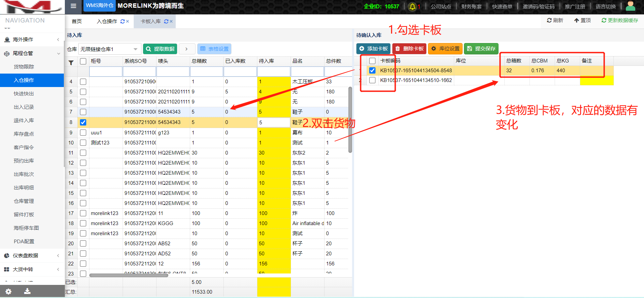Switch to the 首页 tab

tap(77, 21)
